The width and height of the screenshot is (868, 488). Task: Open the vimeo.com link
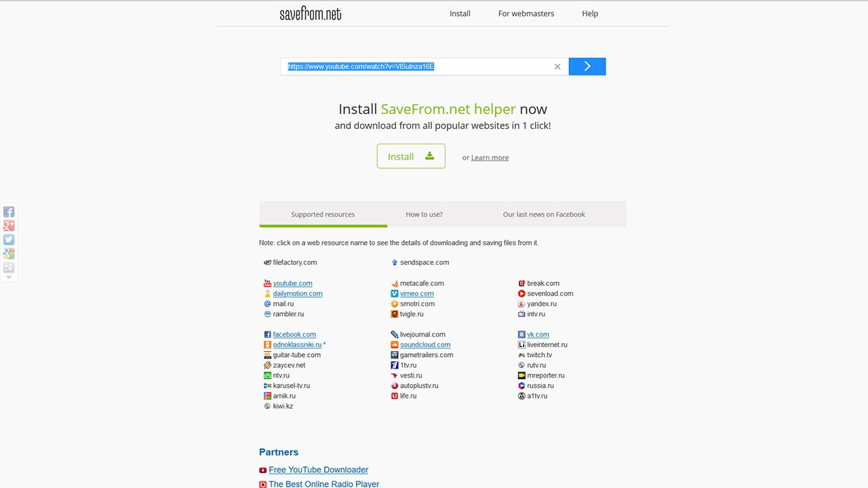tap(416, 293)
